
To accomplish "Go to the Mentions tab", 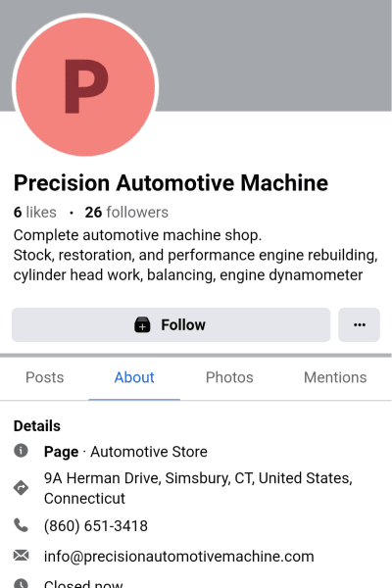I will (x=335, y=377).
